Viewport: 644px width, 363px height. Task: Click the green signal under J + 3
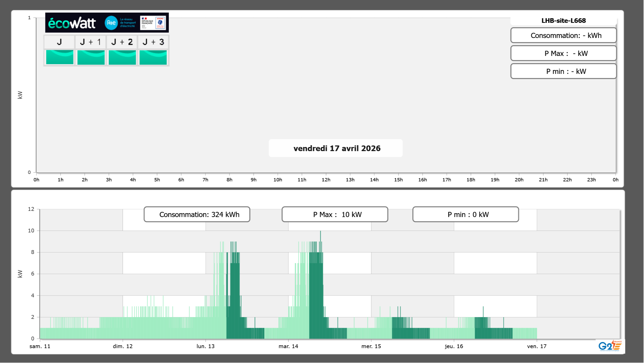(153, 57)
